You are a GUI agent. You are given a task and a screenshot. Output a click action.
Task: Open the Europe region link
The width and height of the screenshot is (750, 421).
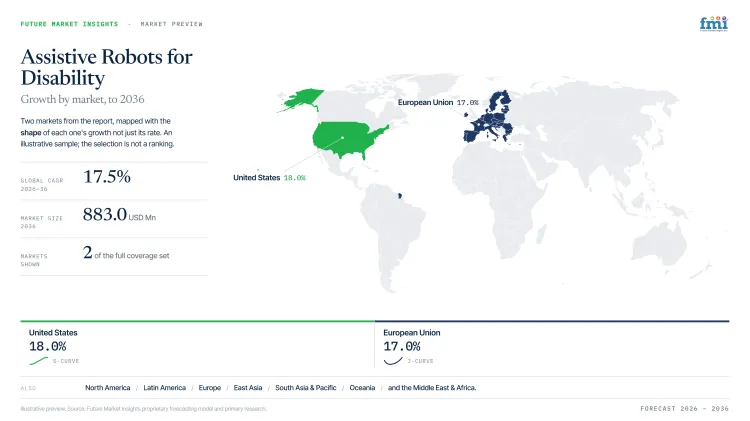[x=210, y=388]
